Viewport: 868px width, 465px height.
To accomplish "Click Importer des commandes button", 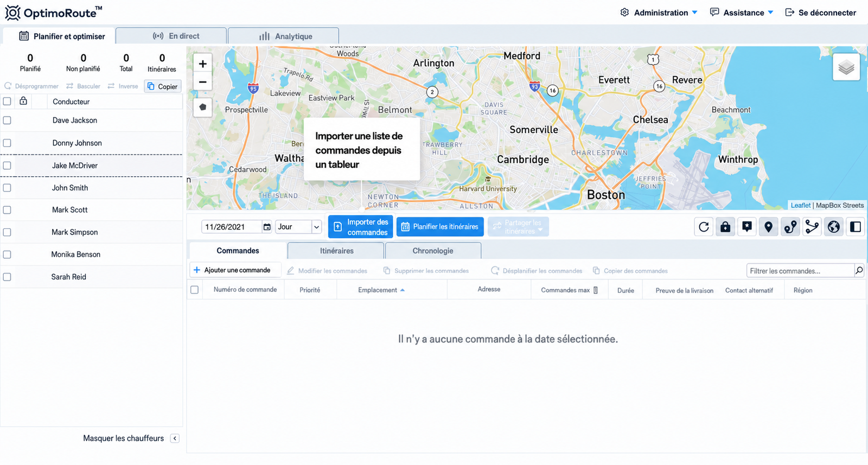I will point(360,227).
